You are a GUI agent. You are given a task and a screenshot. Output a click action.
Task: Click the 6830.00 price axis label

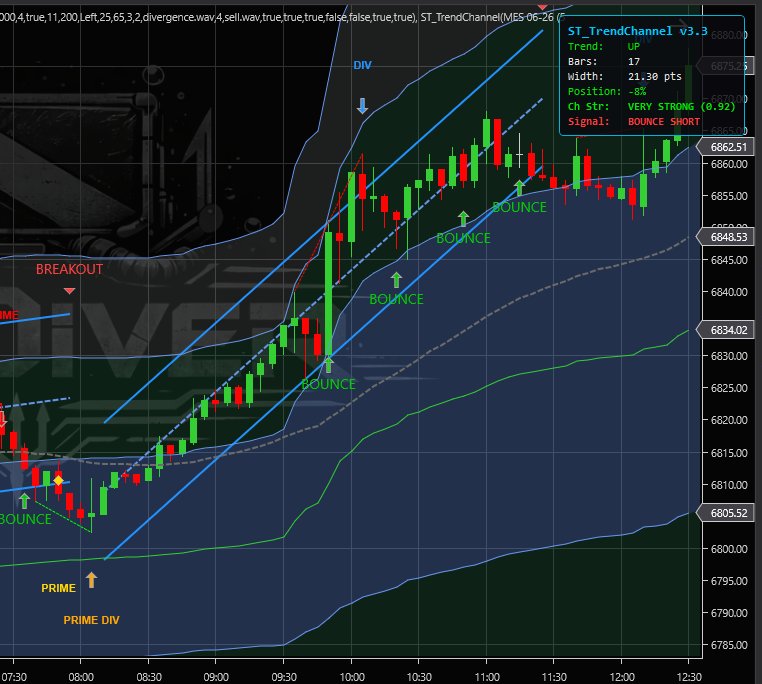click(x=729, y=356)
